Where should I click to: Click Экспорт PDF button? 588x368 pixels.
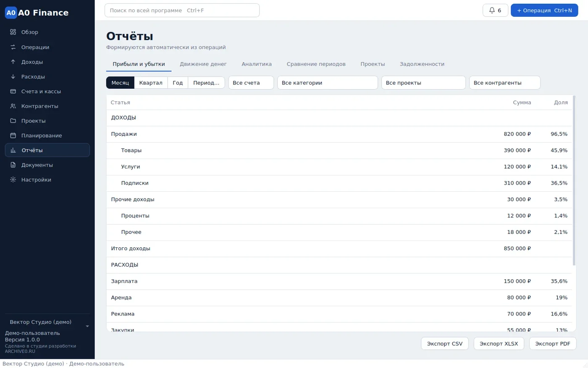553,344
